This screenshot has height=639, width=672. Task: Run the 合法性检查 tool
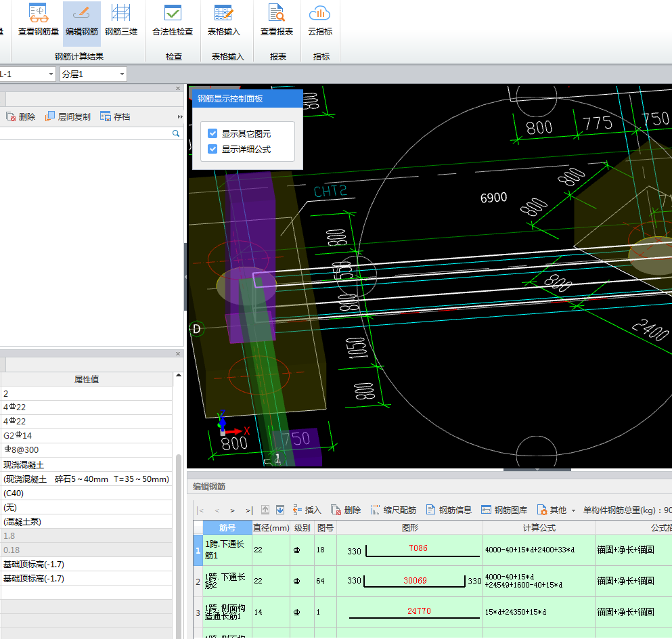pyautogui.click(x=173, y=20)
